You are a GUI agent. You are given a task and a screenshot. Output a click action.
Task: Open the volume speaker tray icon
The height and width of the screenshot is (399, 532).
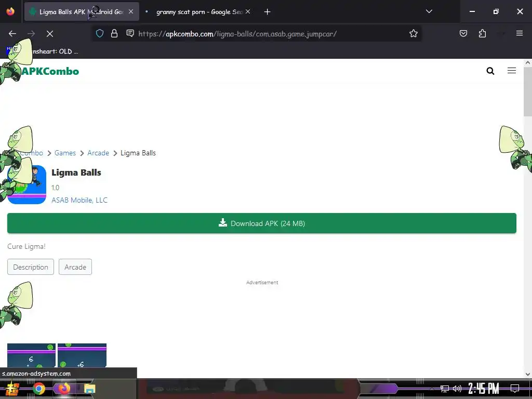(457, 389)
